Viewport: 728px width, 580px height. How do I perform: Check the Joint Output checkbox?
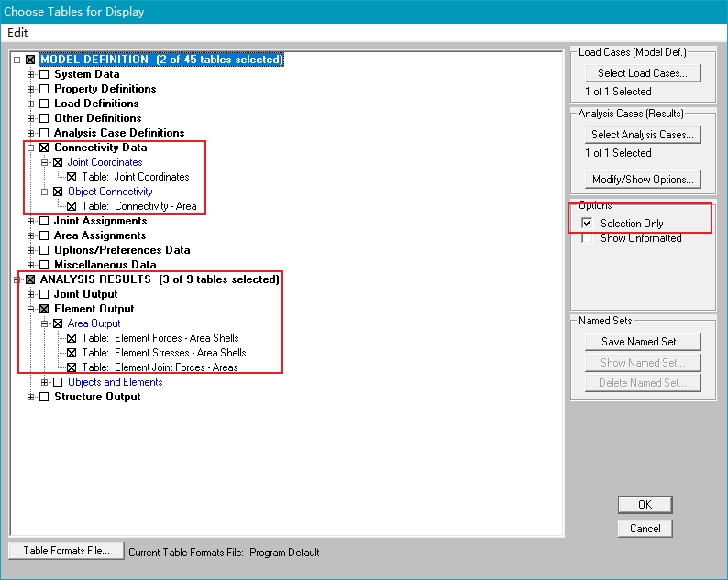[44, 294]
